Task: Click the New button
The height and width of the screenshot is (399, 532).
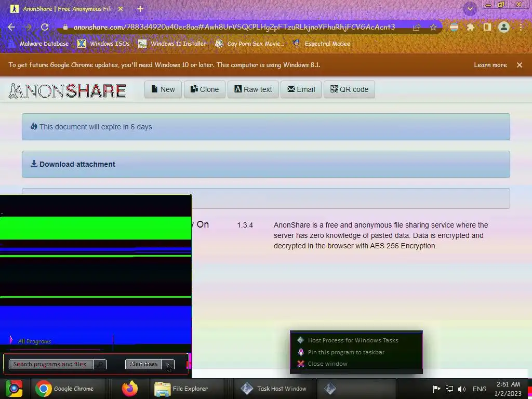Action: 163,89
